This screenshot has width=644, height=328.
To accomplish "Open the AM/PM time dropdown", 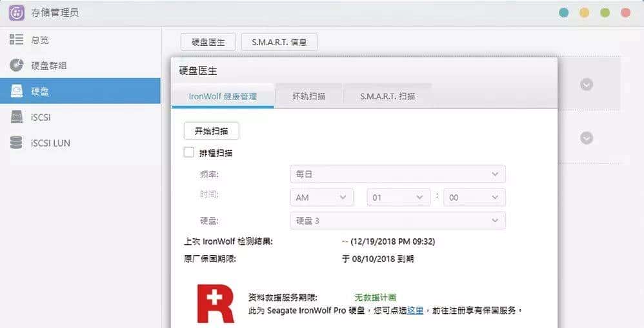I will click(x=322, y=198).
